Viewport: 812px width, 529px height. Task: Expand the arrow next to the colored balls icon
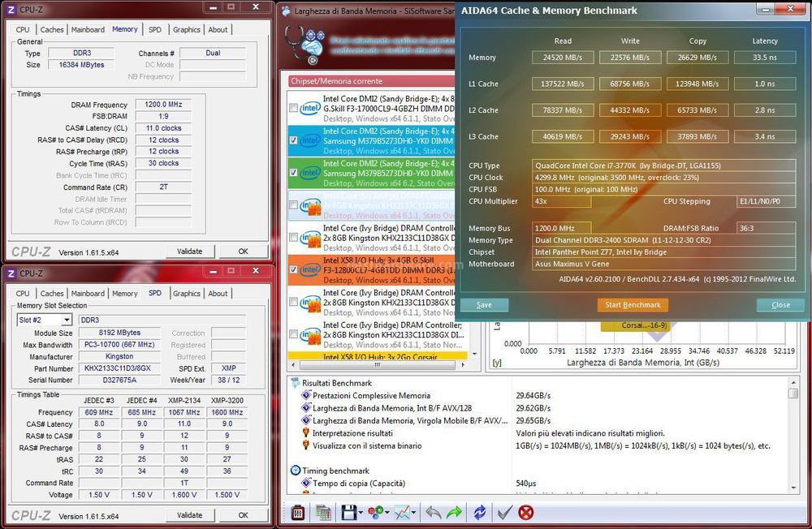point(387,513)
